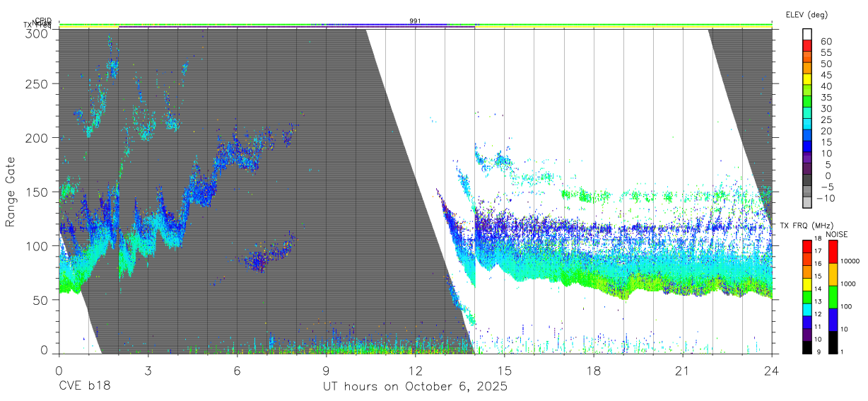The image size is (868, 401).
Task: Click the '3' hour tick label on time axis
Action: pos(148,371)
